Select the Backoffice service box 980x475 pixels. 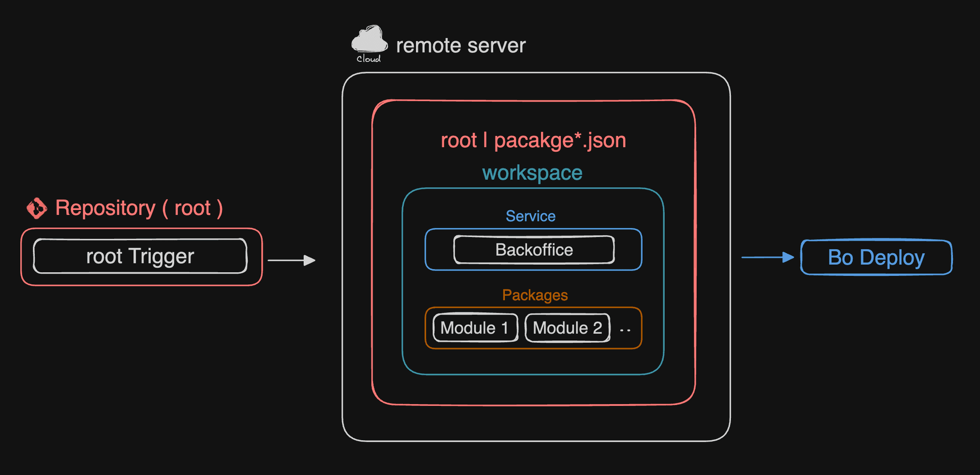click(534, 250)
